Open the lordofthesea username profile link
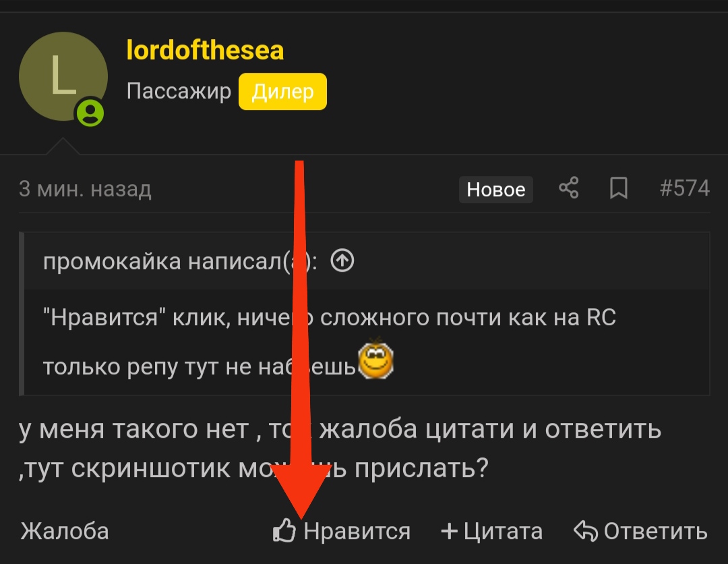 pos(205,50)
